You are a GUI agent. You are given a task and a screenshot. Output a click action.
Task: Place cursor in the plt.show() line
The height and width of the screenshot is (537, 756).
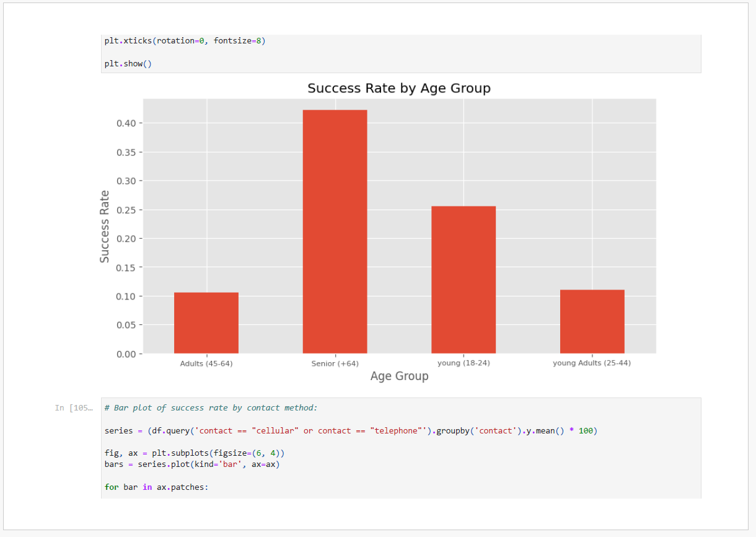point(128,63)
